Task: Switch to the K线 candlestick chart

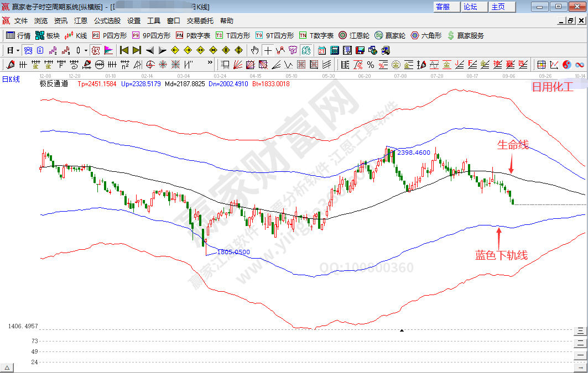Action: point(76,35)
